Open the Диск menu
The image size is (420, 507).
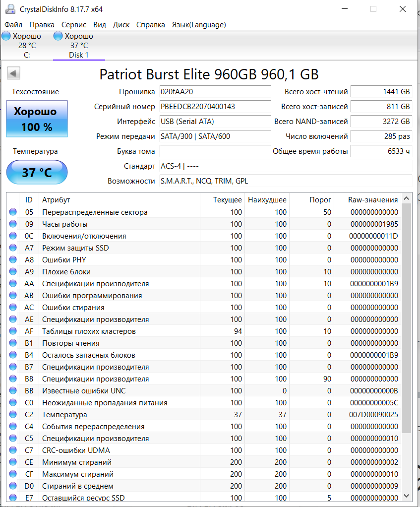click(x=121, y=25)
